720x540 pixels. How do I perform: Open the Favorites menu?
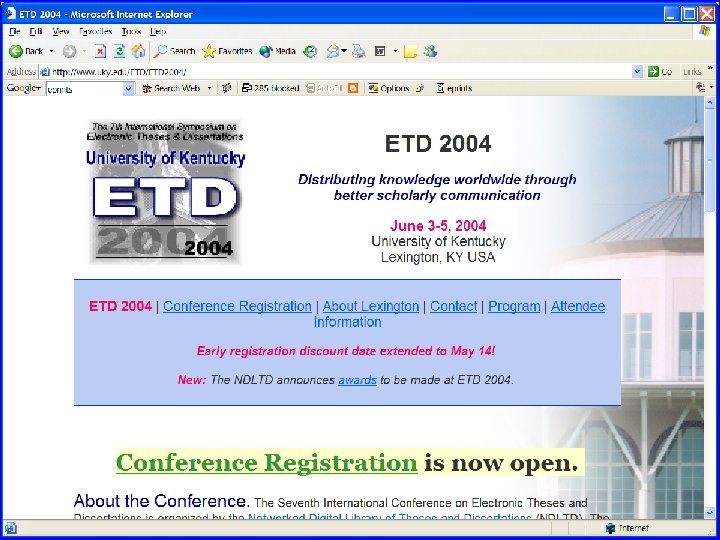tap(96, 31)
